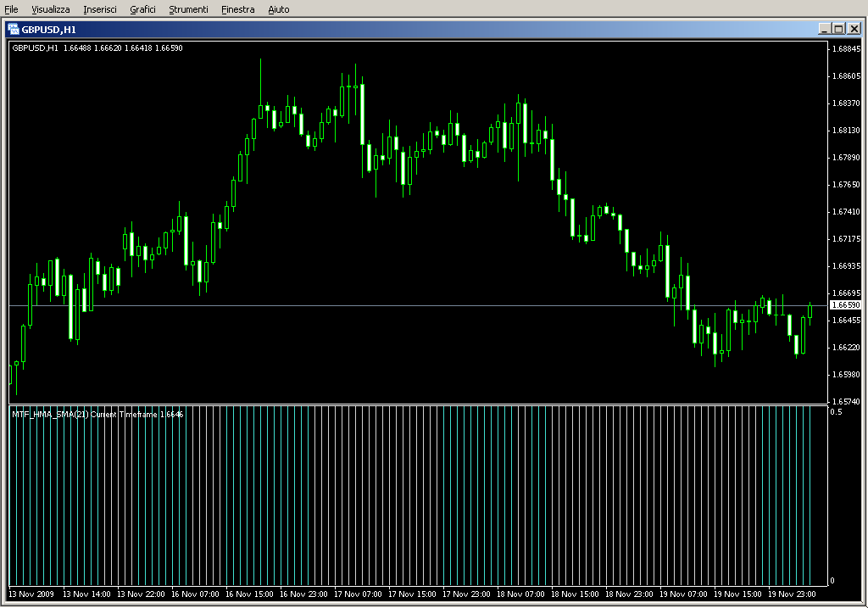
Task: Click the GBPUSD,H1 chart window icon
Action: [14, 30]
